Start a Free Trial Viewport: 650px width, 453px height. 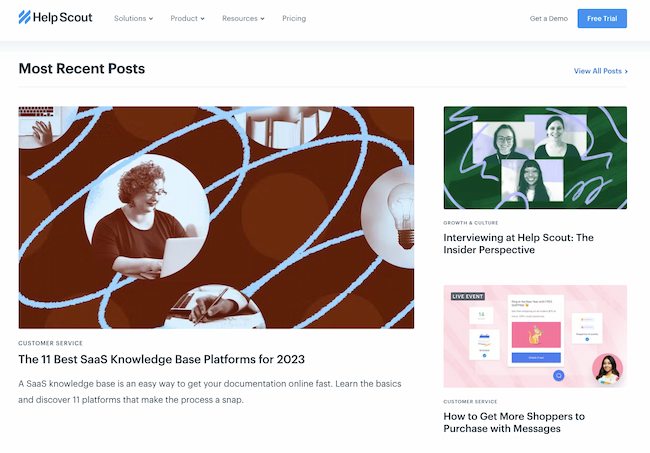pos(602,18)
